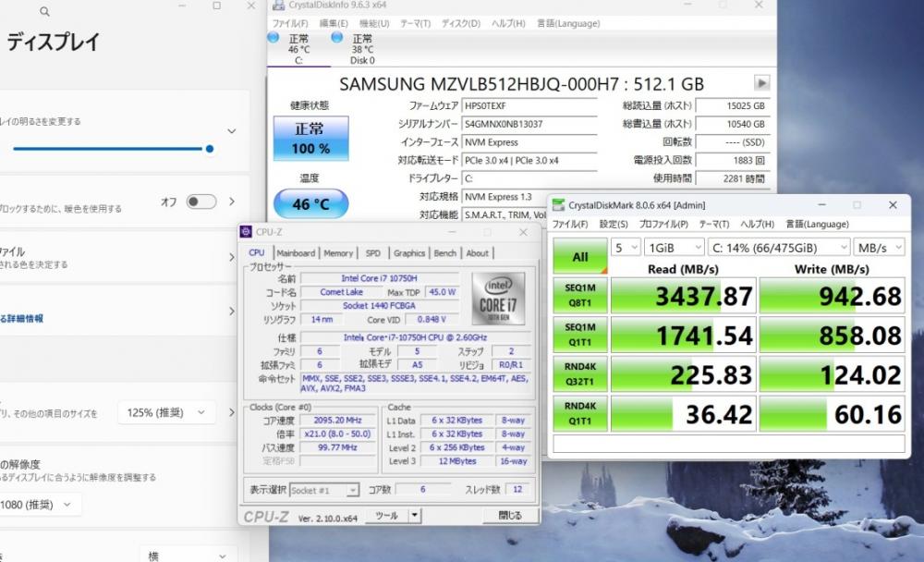Run the RND4K Q32T1 benchmark

pos(580,373)
